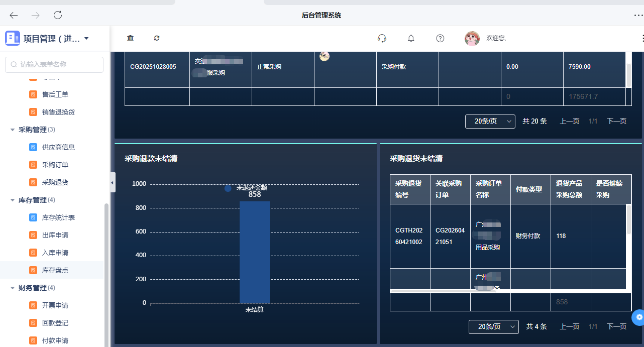Open the headset support icon in the header
This screenshot has height=347, width=644.
click(382, 38)
